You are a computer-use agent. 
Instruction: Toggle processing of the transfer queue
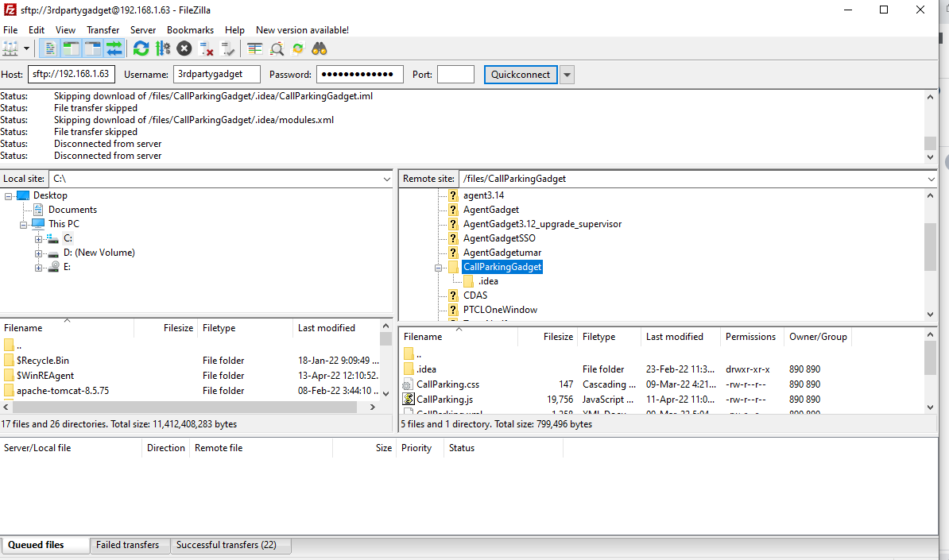(x=163, y=48)
